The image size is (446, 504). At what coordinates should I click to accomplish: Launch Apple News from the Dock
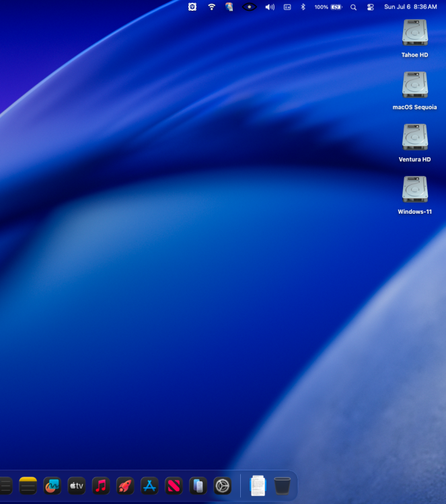(174, 486)
